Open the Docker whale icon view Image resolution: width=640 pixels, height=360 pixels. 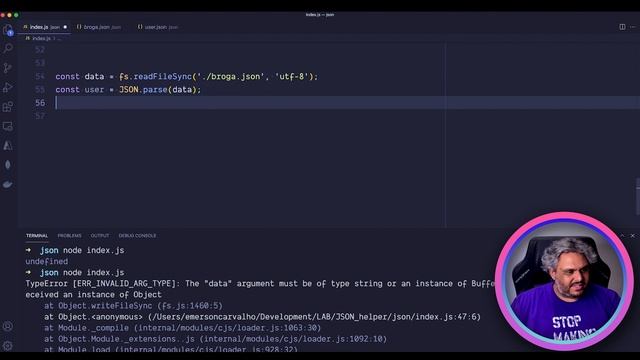point(8,184)
